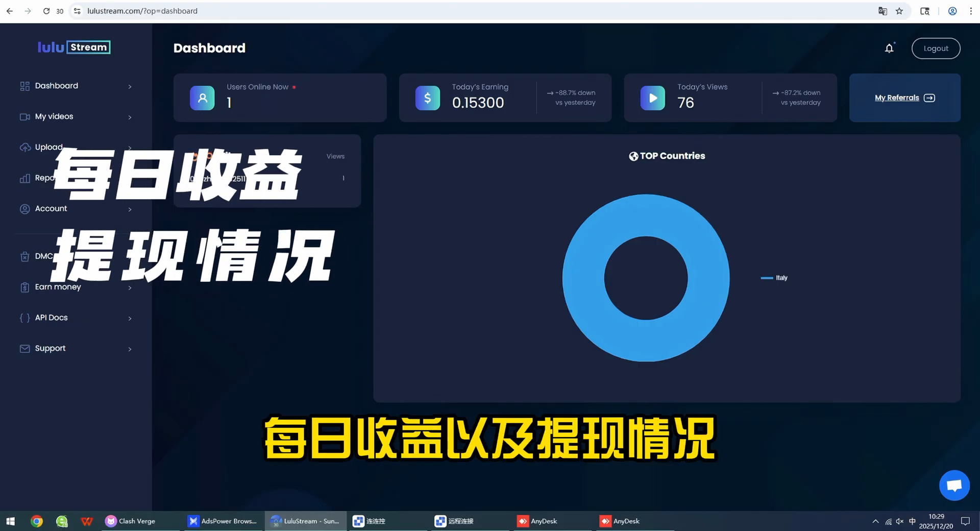This screenshot has height=531, width=980.
Task: Expand the Support chevron
Action: click(x=130, y=349)
